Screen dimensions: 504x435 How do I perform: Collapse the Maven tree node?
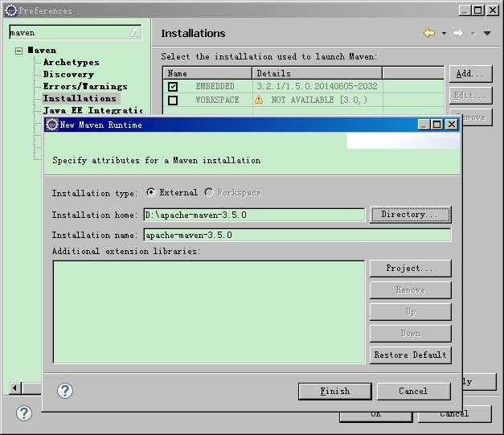click(x=19, y=51)
